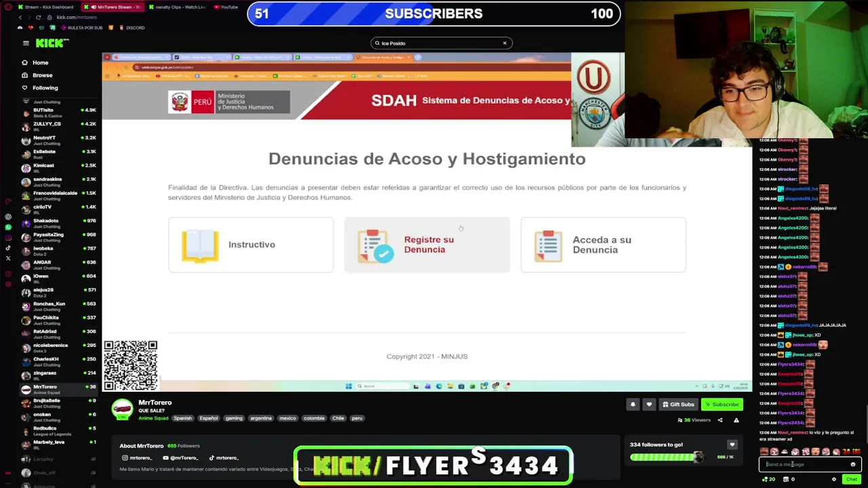Image resolution: width=868 pixels, height=488 pixels.
Task: Click green Subscribe button
Action: tap(722, 405)
